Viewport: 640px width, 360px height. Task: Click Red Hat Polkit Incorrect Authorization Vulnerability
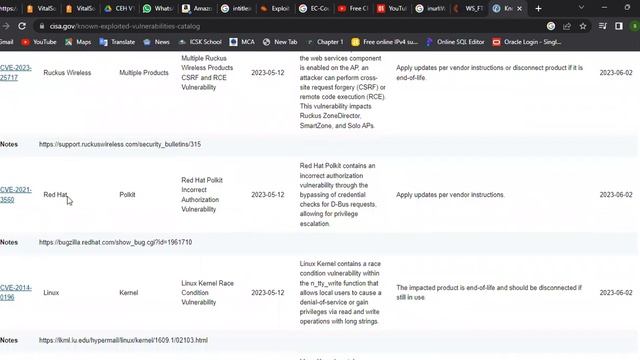pos(202,195)
